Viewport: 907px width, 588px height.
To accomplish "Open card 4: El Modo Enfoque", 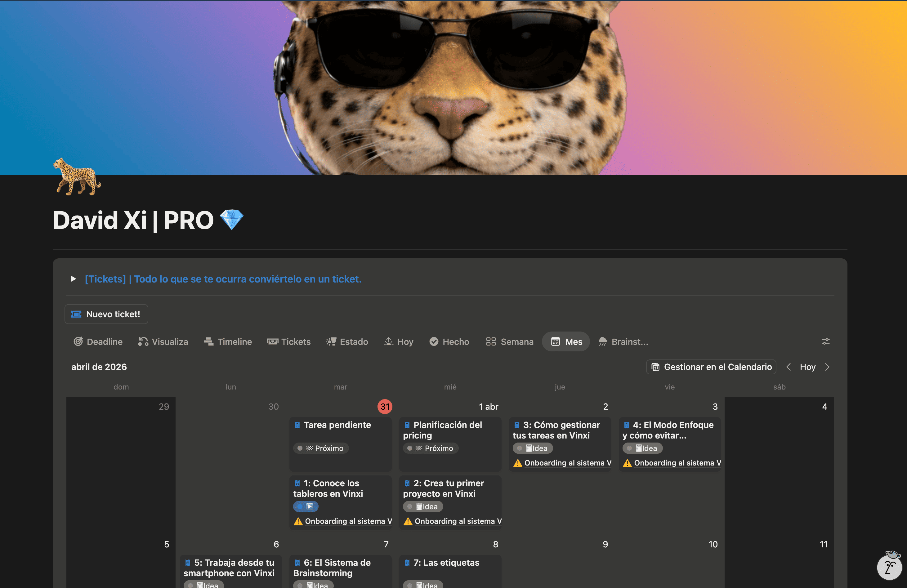I will 670,444.
